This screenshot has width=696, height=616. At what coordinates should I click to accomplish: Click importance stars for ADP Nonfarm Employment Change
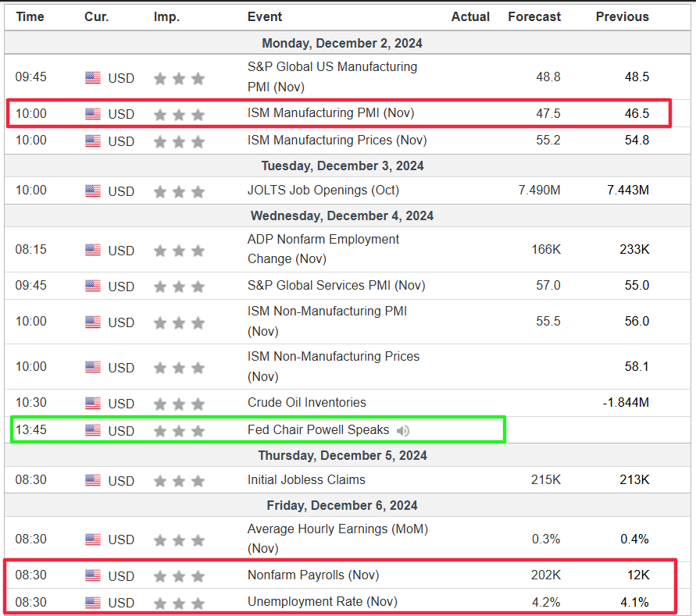pyautogui.click(x=179, y=251)
